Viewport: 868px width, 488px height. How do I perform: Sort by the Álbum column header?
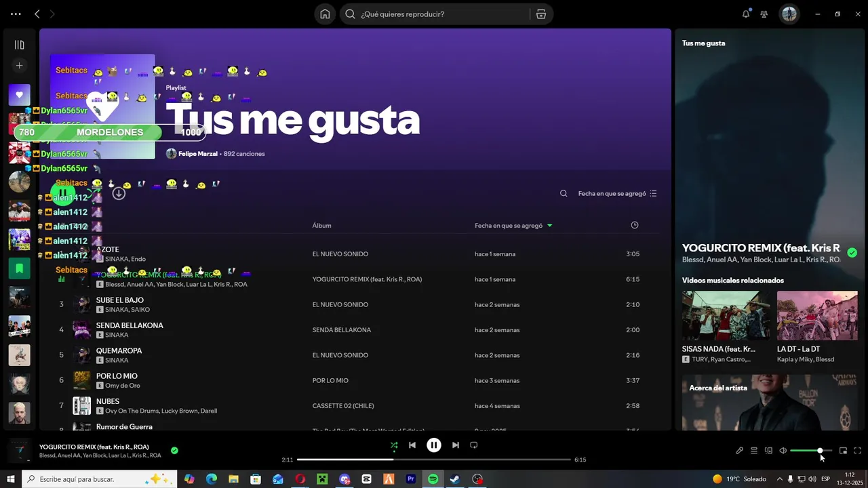click(321, 225)
